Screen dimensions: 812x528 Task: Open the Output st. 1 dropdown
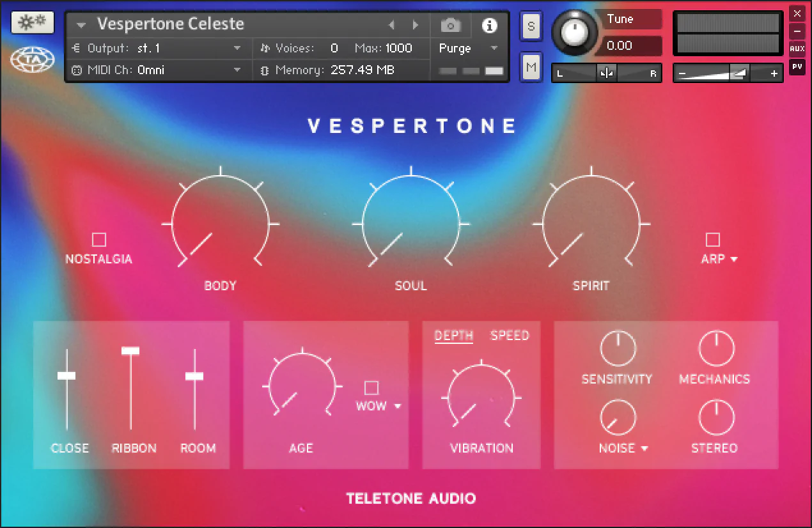tap(237, 48)
